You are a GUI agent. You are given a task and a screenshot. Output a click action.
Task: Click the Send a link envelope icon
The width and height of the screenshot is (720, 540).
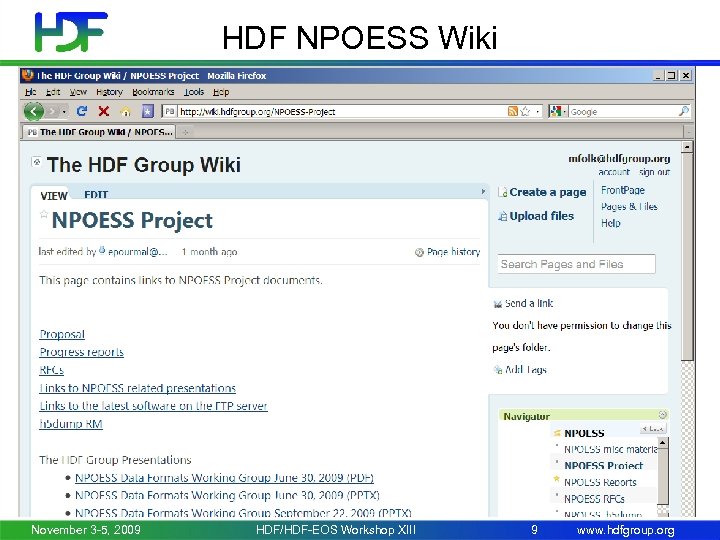(x=497, y=304)
